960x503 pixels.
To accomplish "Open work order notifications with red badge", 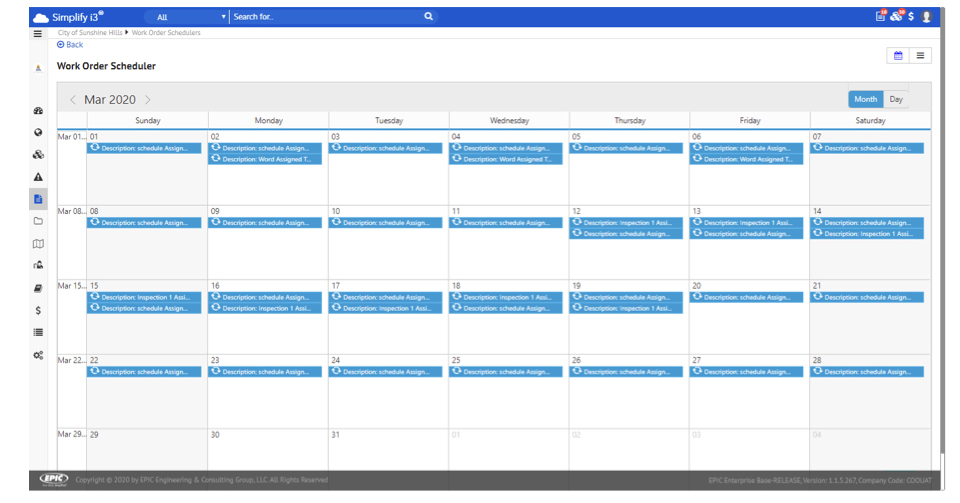I will (x=880, y=17).
